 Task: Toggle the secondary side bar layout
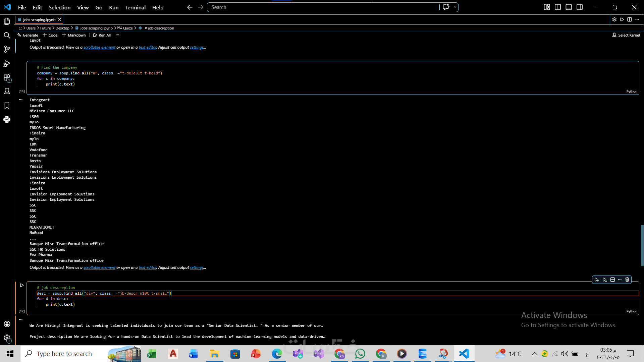[x=580, y=7]
